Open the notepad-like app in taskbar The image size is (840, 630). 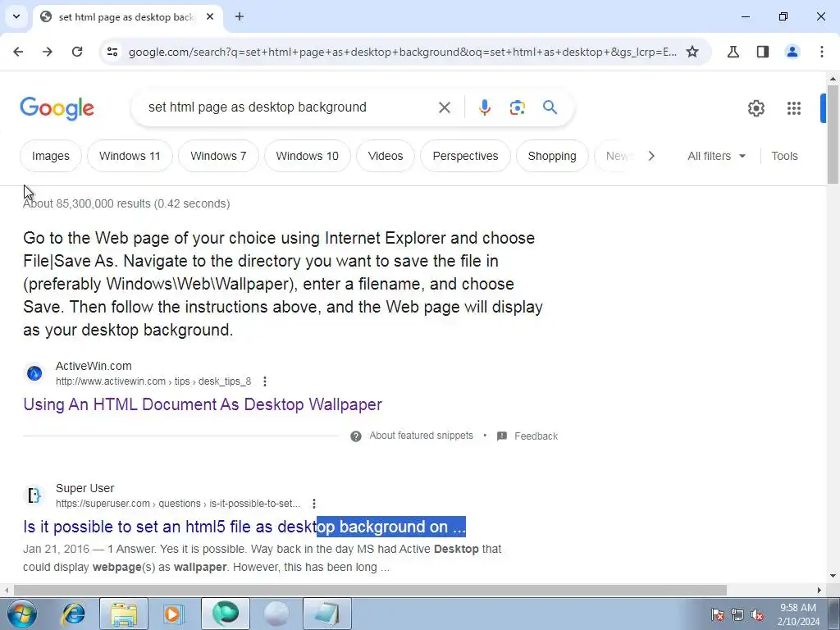pyautogui.click(x=327, y=614)
